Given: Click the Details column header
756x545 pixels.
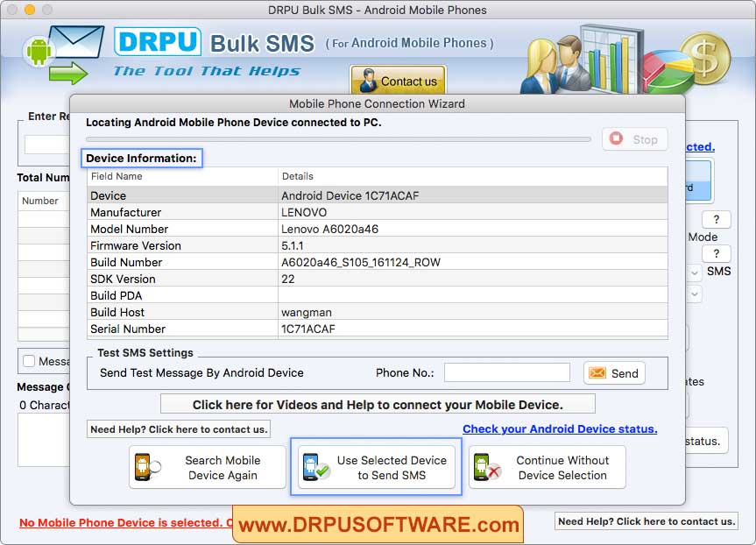Looking at the screenshot, I should [x=472, y=176].
